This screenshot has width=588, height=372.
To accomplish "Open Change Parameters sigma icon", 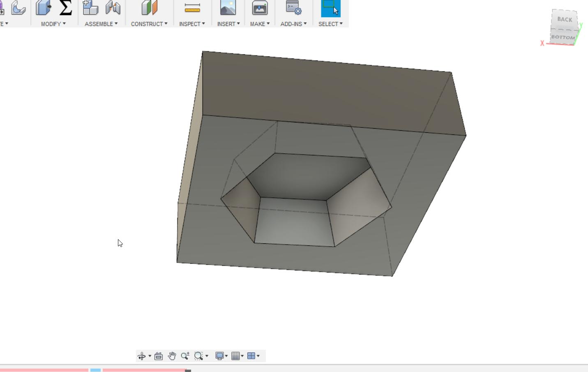I will pos(66,8).
